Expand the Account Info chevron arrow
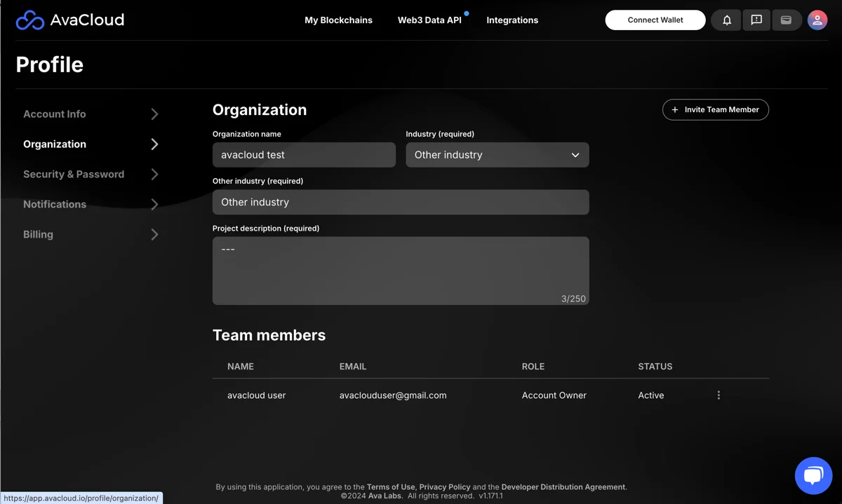Screen dimensions: 842x504 click(x=154, y=114)
